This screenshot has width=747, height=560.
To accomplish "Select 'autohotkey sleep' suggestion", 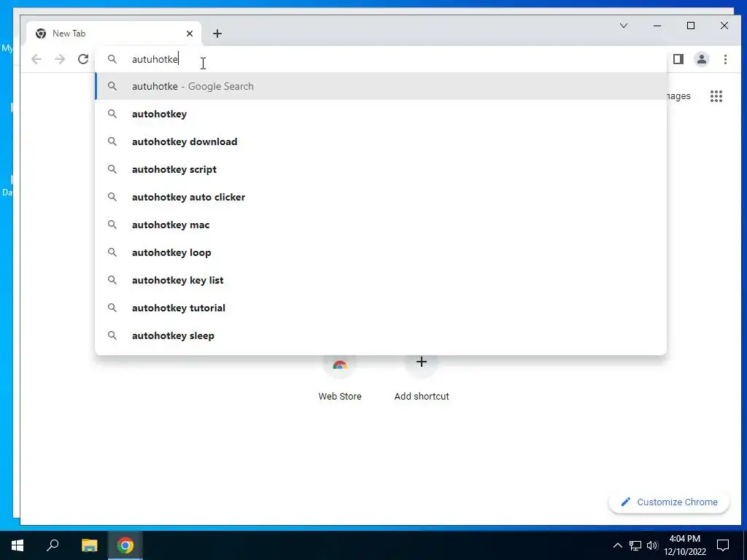I will click(x=381, y=335).
